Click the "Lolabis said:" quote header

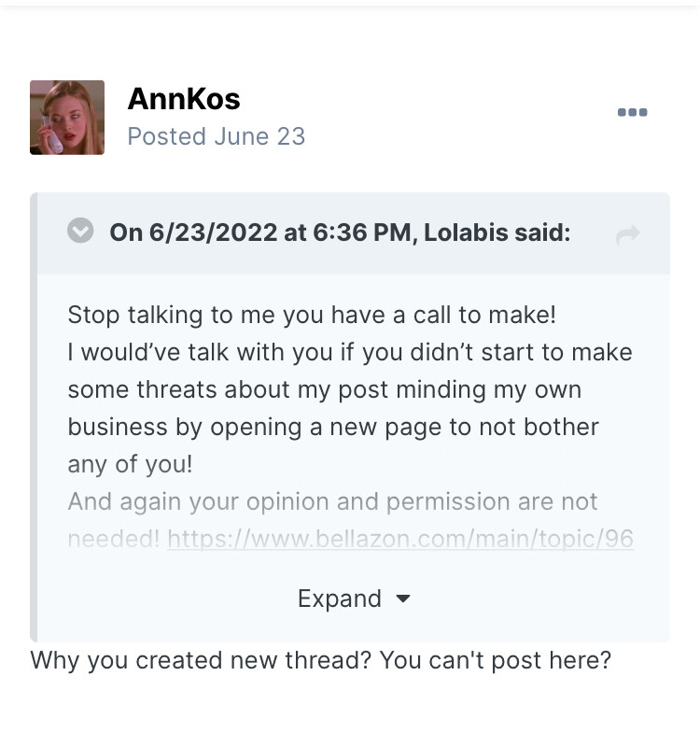pos(497,232)
